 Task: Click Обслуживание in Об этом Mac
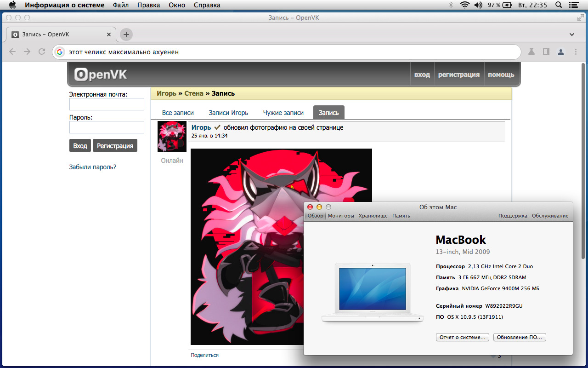(550, 216)
